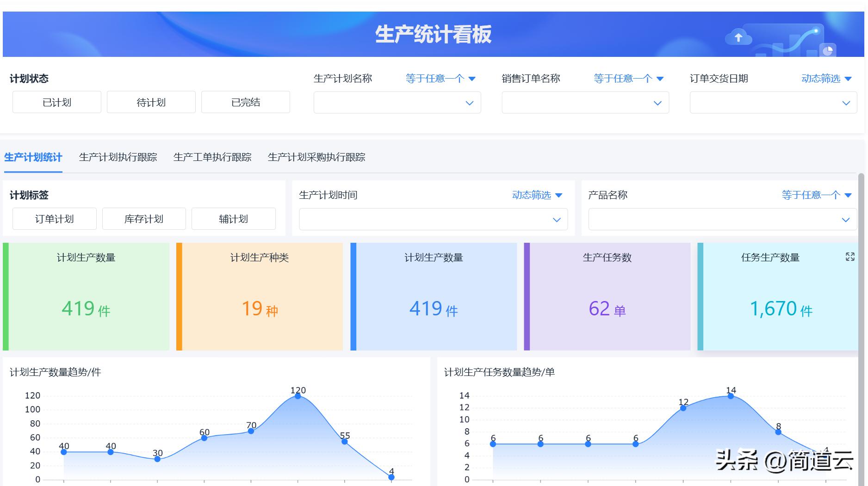Click the pie chart icon in banner

point(827,50)
